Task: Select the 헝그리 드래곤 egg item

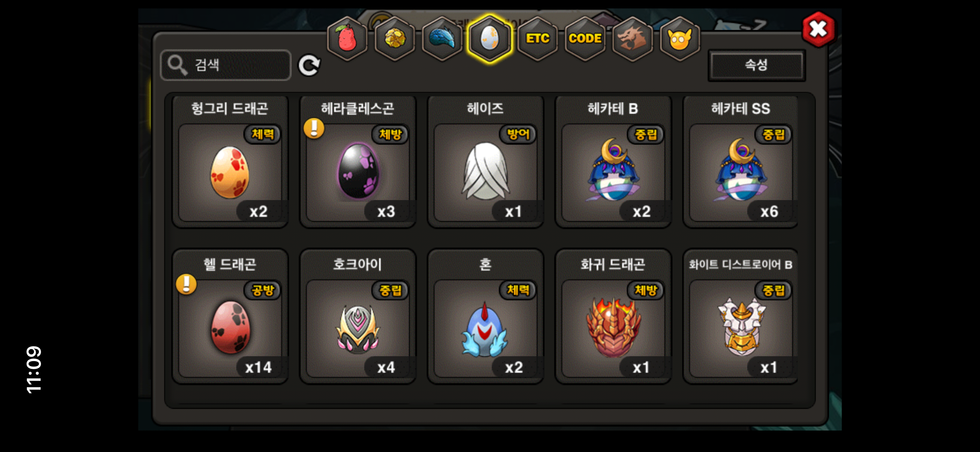Action: pyautogui.click(x=230, y=162)
